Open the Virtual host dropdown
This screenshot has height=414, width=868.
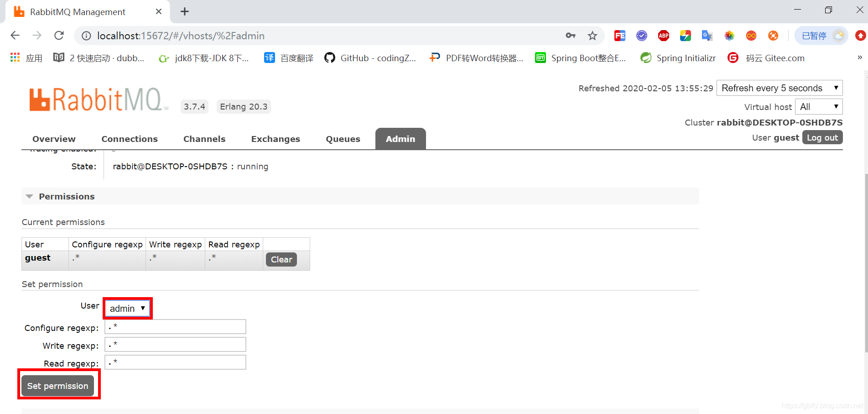[x=819, y=107]
